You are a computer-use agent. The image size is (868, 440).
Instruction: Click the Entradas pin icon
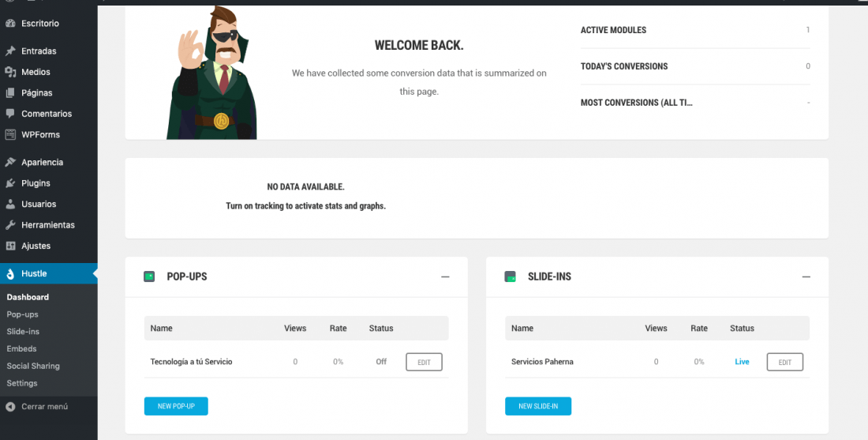pyautogui.click(x=10, y=51)
